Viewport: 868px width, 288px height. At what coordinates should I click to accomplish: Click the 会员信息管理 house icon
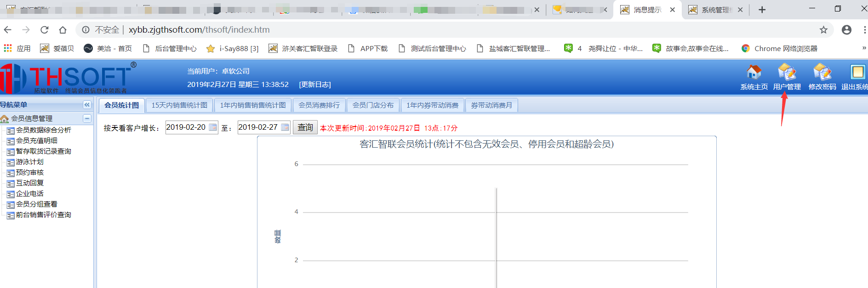(x=5, y=119)
